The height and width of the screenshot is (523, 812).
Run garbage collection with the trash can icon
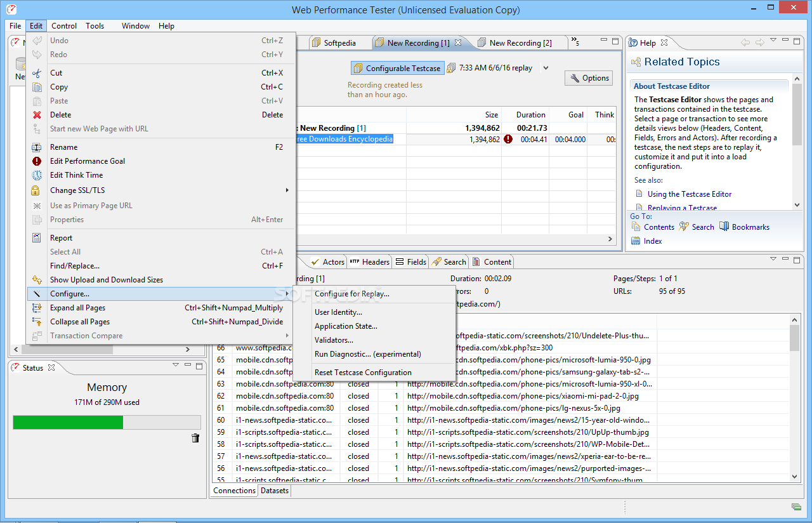pos(195,438)
